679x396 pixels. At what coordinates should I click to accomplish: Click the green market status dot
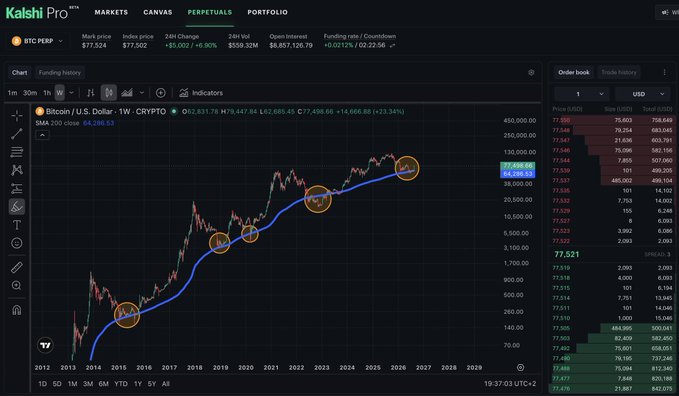174,111
